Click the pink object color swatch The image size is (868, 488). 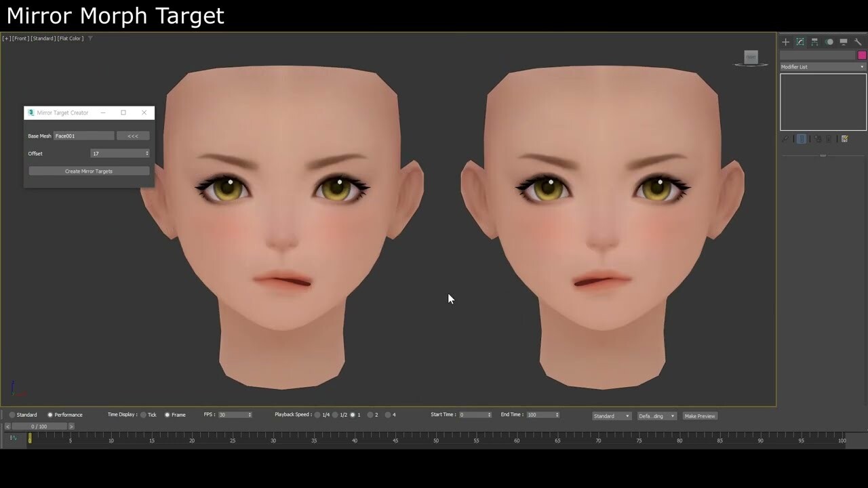coord(862,55)
